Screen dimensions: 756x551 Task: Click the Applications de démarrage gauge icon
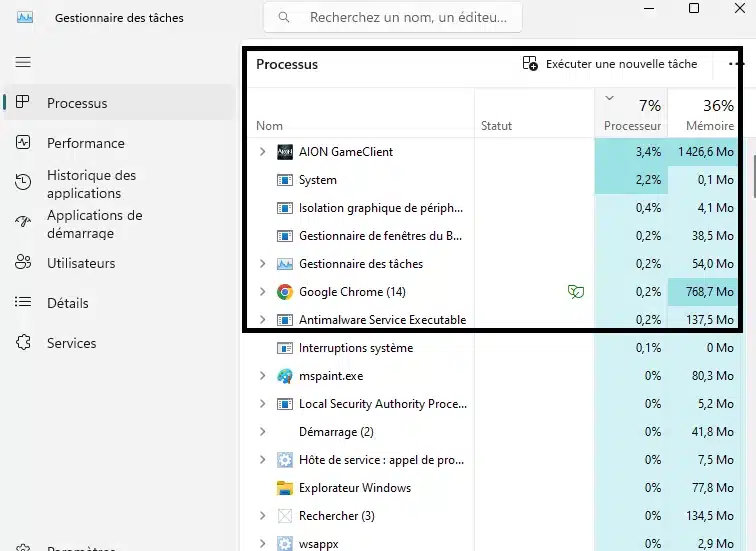[23, 221]
